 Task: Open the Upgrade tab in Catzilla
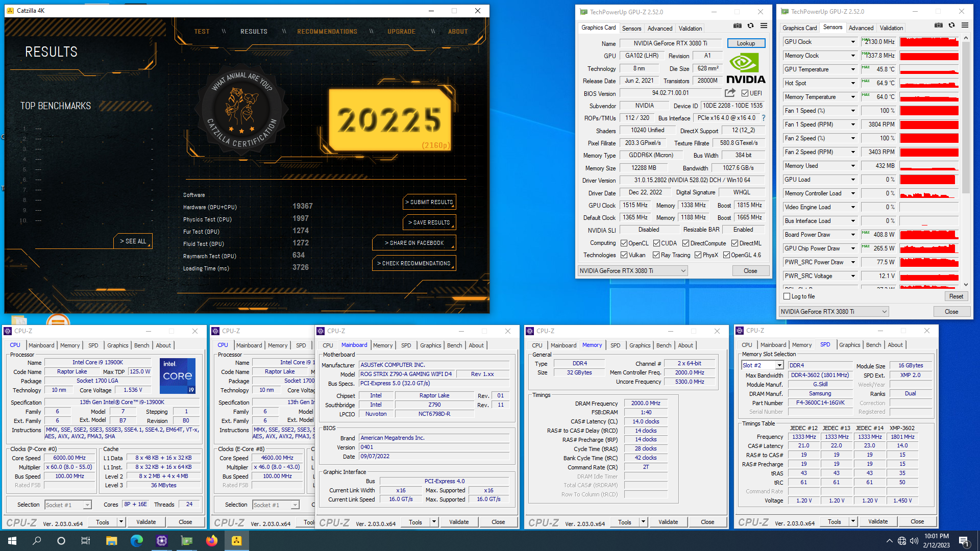[401, 32]
